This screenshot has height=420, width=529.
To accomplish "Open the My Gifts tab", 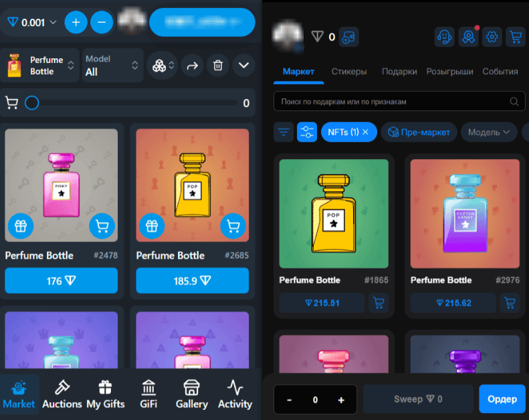I will pyautogui.click(x=105, y=395).
